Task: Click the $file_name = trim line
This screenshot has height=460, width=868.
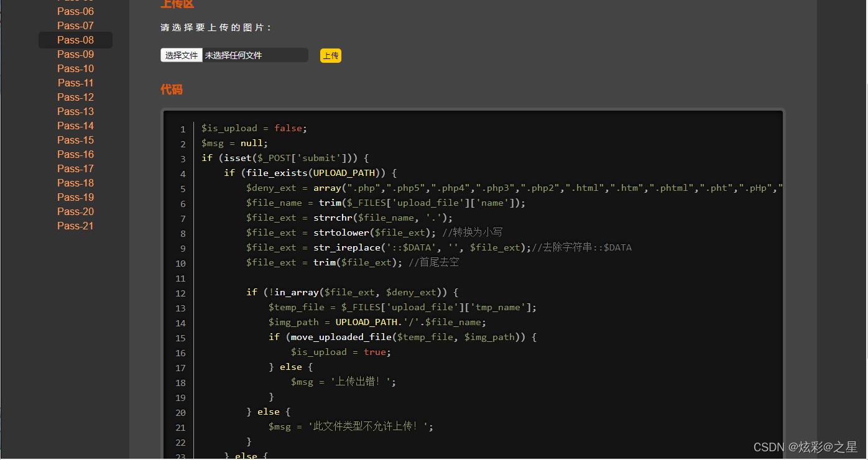Action: click(x=386, y=203)
